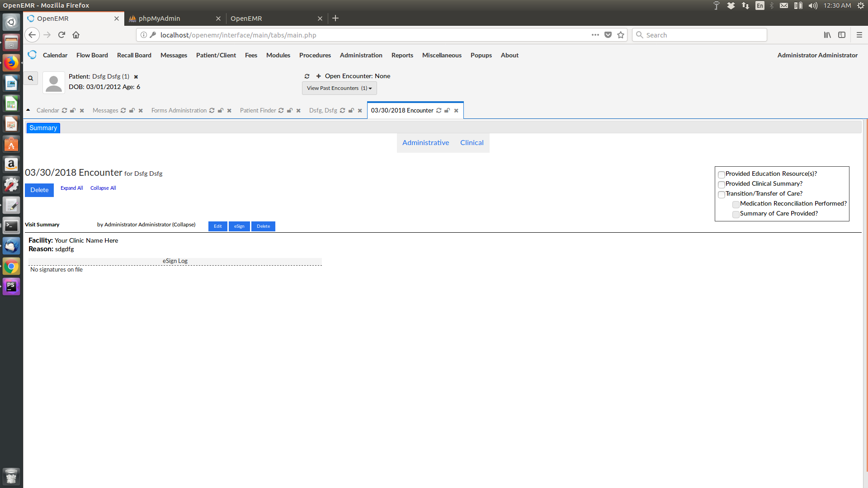Open the Patient/Client menu
This screenshot has height=488, width=868.
pos(216,55)
